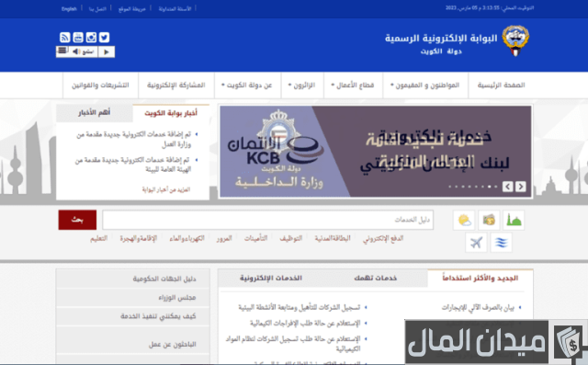Image resolution: width=588 pixels, height=365 pixels.
Task: Open the Instagram social icon
Action: coord(91,37)
